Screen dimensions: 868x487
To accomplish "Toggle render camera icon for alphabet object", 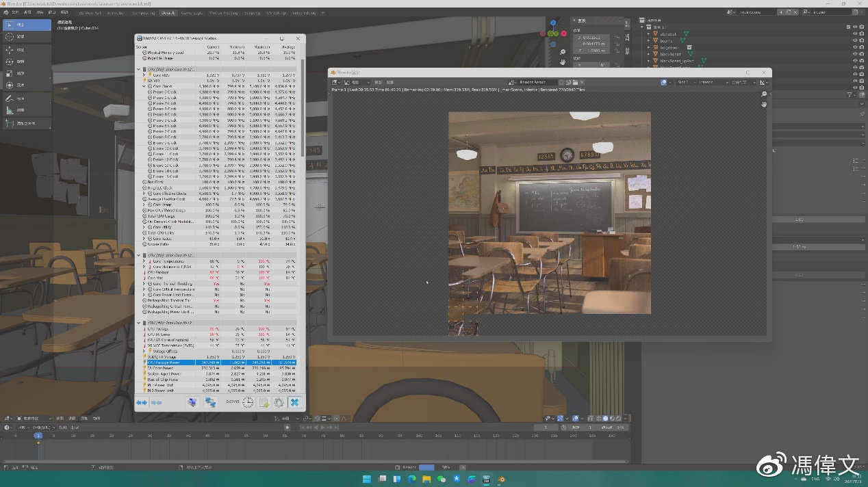I will coord(862,34).
